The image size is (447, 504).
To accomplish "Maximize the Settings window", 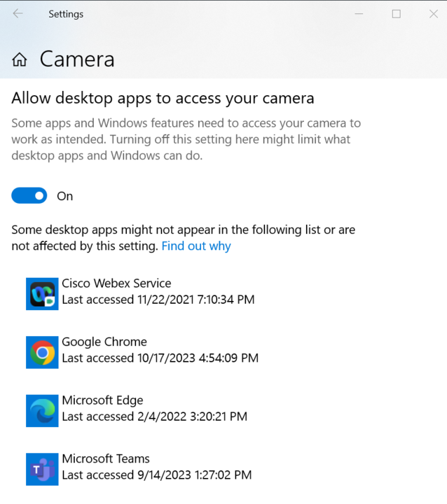I will (x=397, y=14).
